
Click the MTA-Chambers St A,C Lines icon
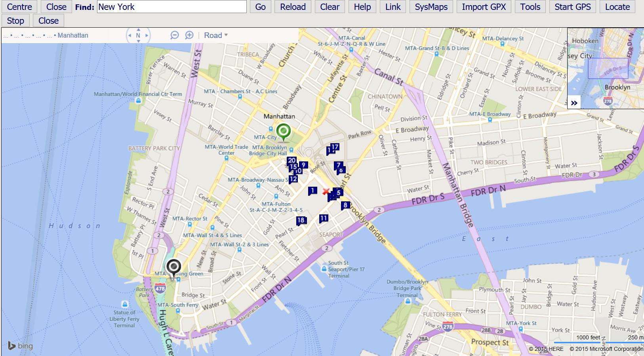pyautogui.click(x=240, y=97)
